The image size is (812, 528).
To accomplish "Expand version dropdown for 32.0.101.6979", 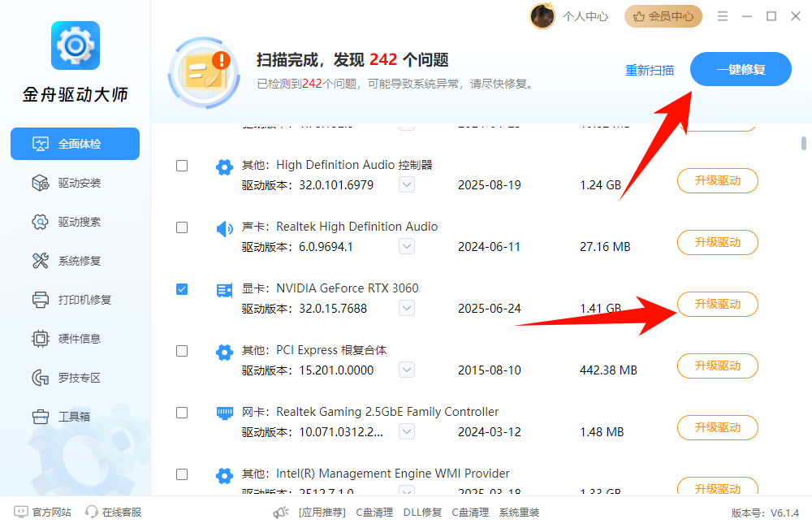I will (x=407, y=185).
